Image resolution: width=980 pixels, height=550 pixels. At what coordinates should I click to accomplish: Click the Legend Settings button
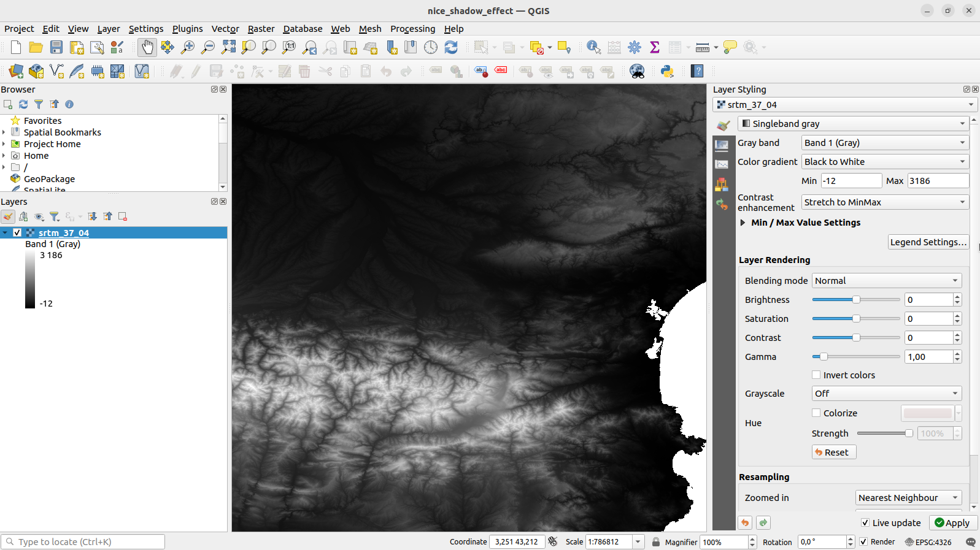tap(928, 242)
